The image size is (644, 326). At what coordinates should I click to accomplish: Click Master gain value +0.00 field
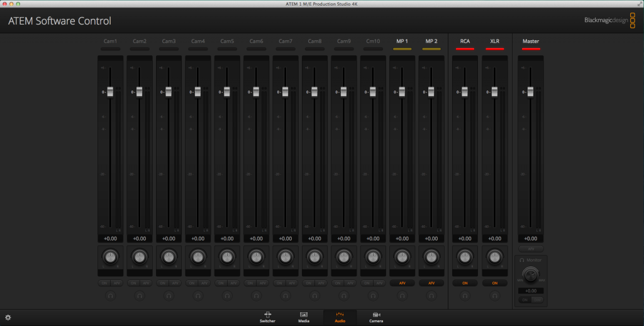tap(531, 239)
